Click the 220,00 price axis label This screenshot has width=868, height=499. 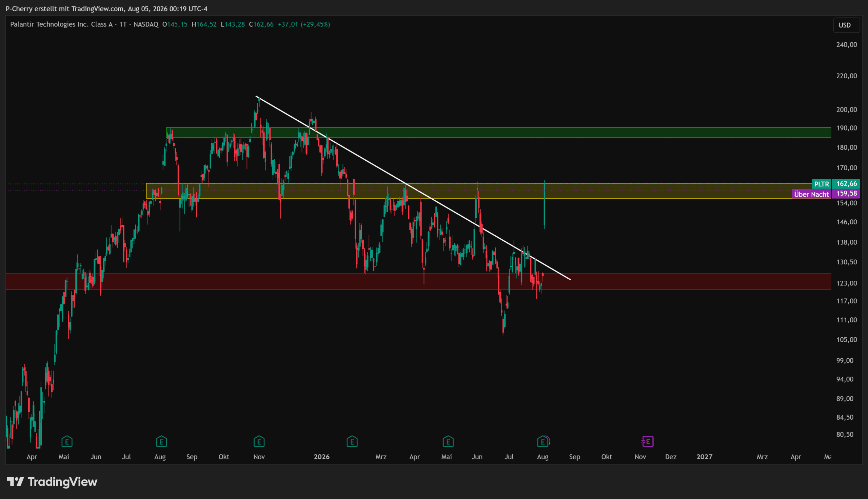click(847, 76)
